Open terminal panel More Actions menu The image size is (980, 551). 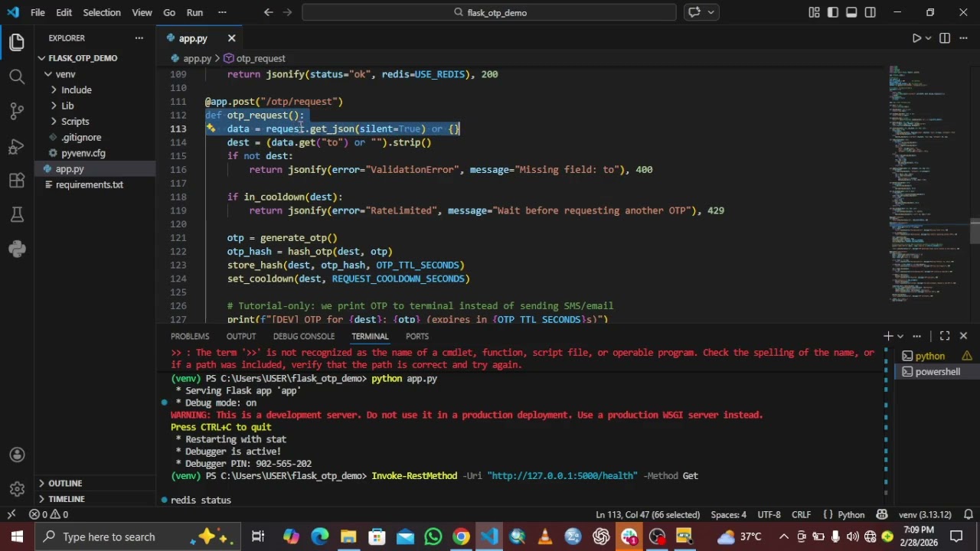(916, 336)
